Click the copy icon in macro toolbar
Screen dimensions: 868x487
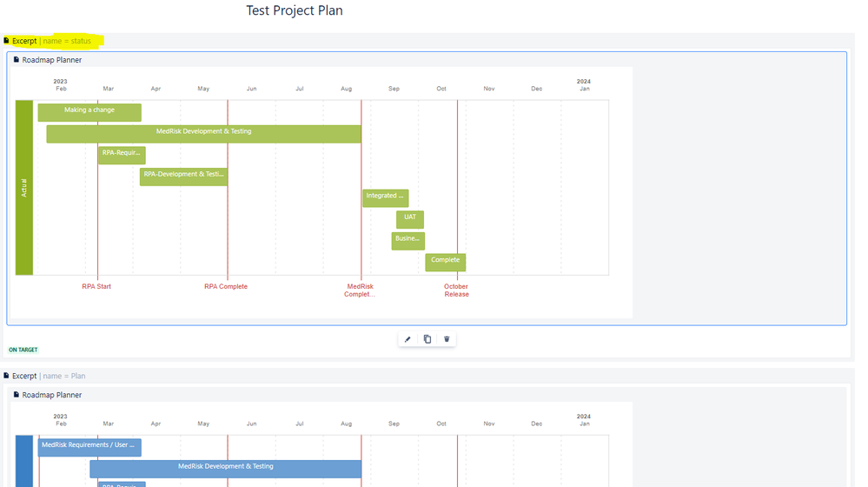click(427, 339)
